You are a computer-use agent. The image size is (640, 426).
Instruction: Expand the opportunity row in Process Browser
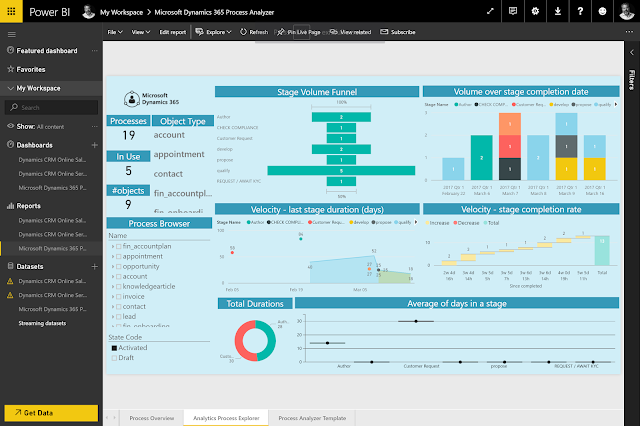click(113, 266)
